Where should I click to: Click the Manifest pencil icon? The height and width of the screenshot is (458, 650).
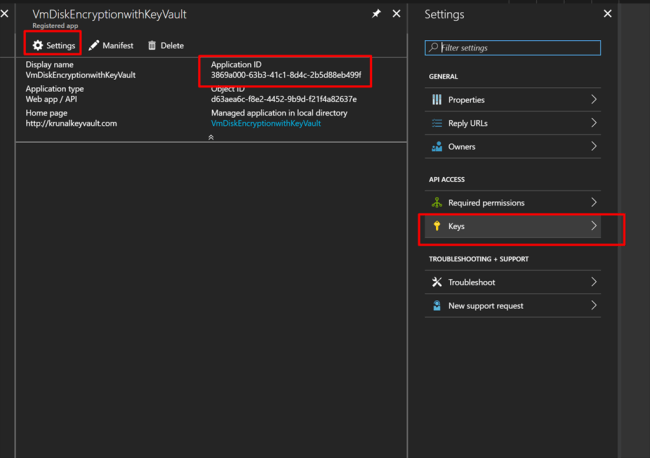[94, 46]
